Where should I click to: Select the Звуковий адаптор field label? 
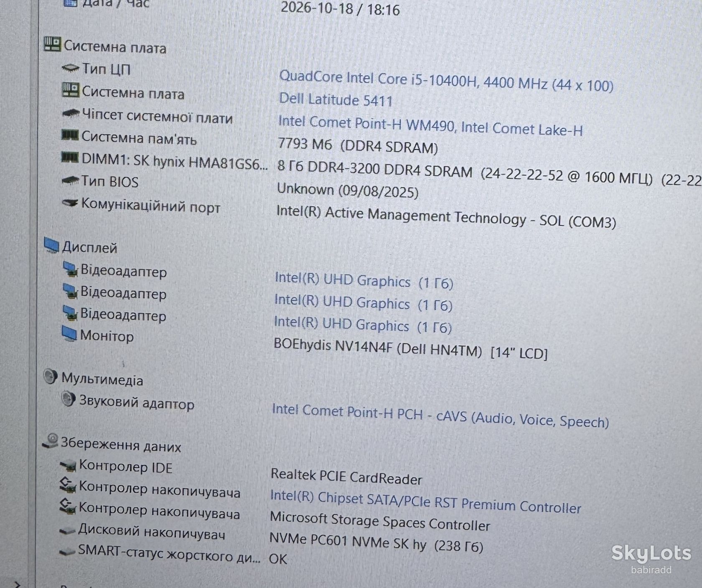point(137,402)
